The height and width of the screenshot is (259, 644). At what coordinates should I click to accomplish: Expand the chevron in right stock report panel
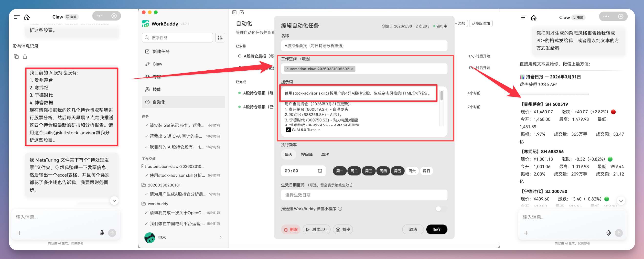621,201
